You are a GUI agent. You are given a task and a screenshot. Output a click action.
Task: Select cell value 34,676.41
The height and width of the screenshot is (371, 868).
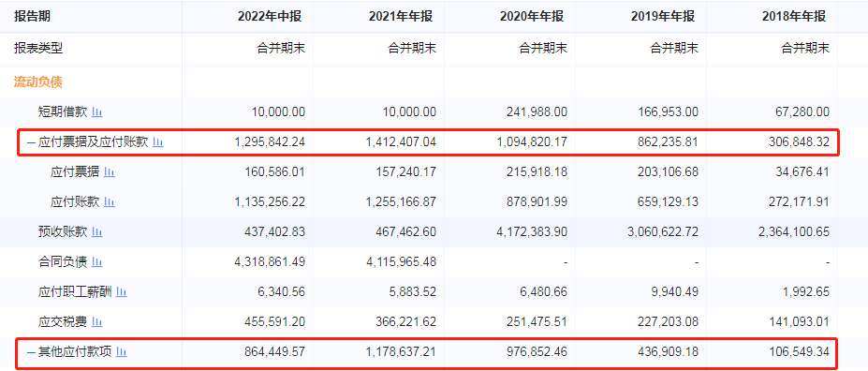click(802, 172)
